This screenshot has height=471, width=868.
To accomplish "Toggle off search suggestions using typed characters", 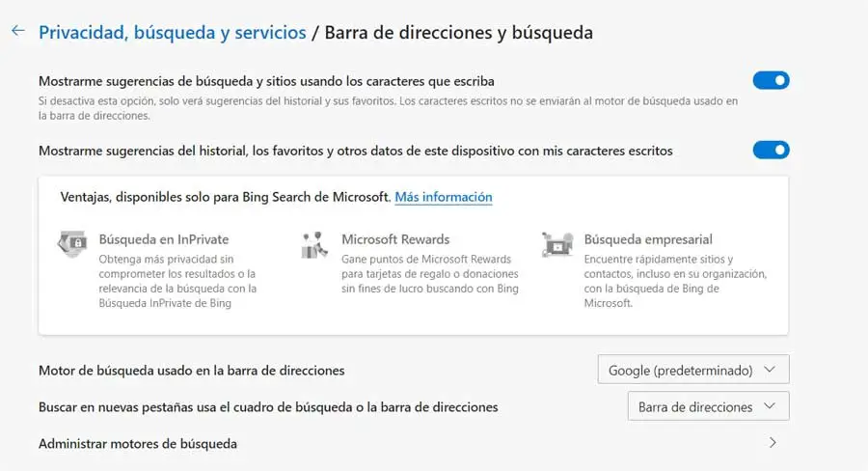I will coord(771,81).
